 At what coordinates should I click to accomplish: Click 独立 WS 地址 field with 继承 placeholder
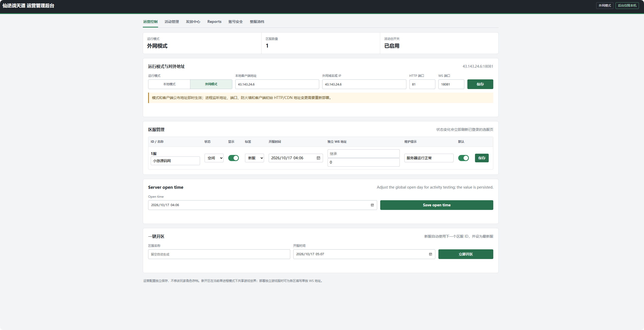[x=363, y=154]
